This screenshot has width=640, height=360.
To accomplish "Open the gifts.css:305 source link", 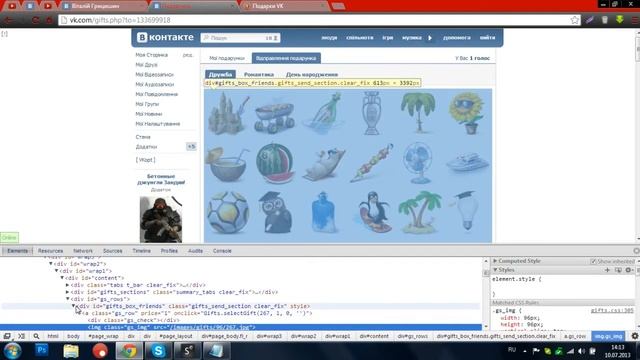I will pos(612,311).
